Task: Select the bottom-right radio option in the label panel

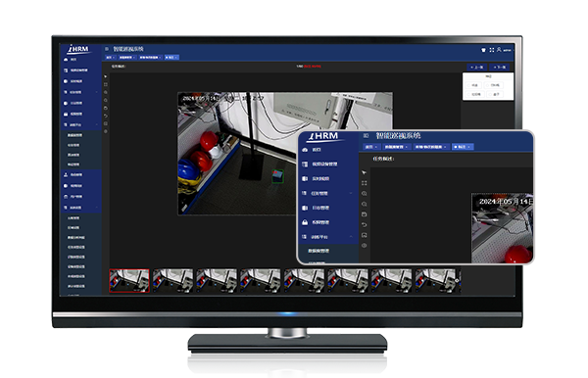Action: [495, 94]
